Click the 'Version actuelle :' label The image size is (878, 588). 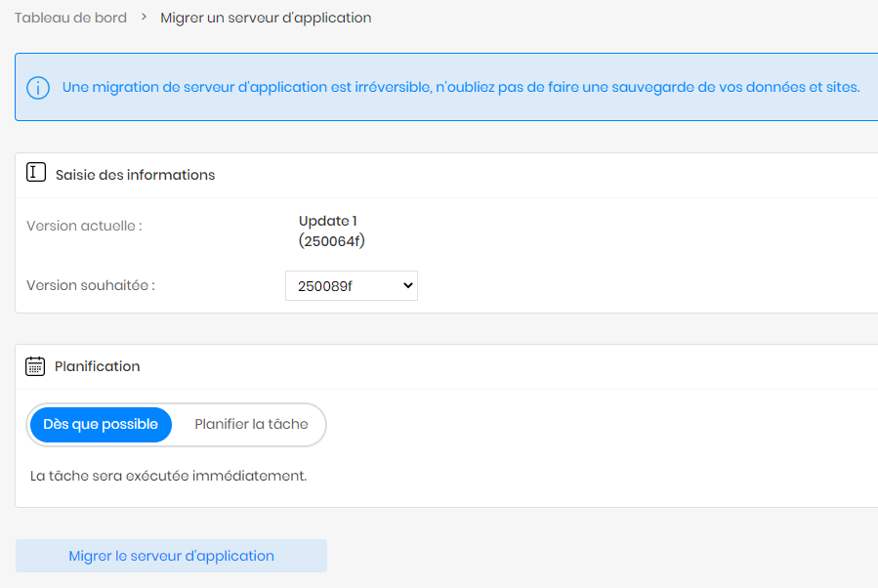84,226
